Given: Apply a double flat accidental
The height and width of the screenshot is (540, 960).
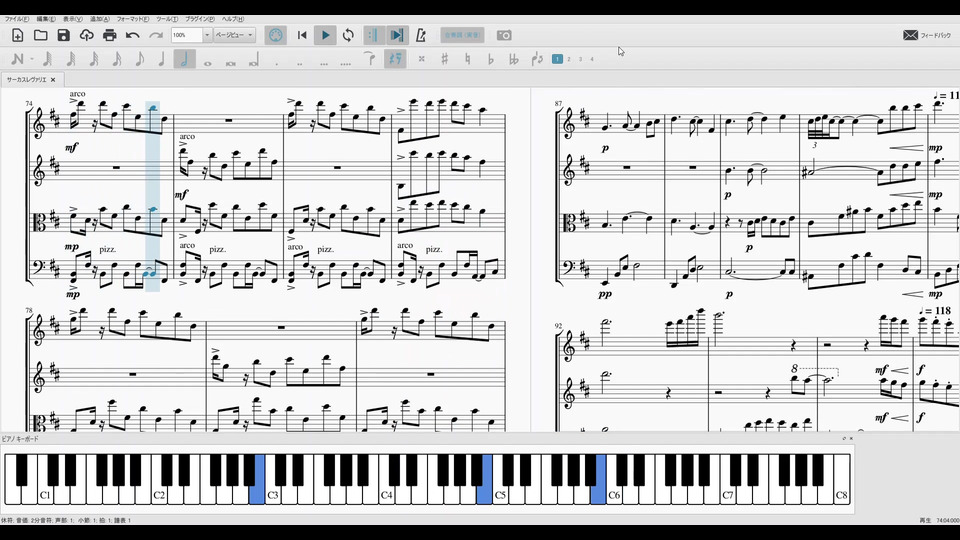Looking at the screenshot, I should tap(514, 59).
